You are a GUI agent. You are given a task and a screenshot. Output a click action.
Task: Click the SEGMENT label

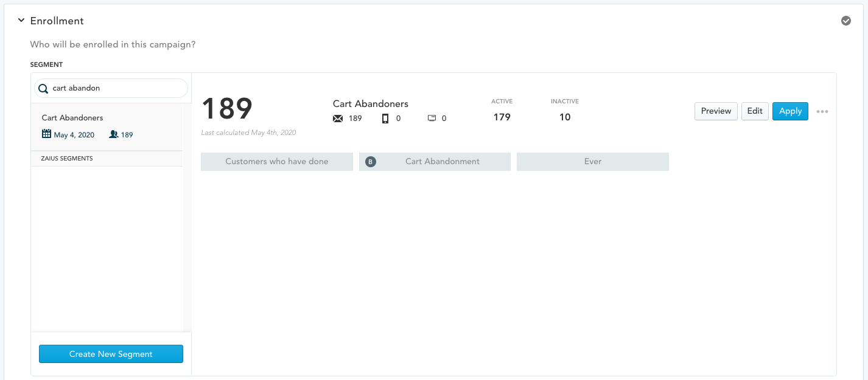46,64
